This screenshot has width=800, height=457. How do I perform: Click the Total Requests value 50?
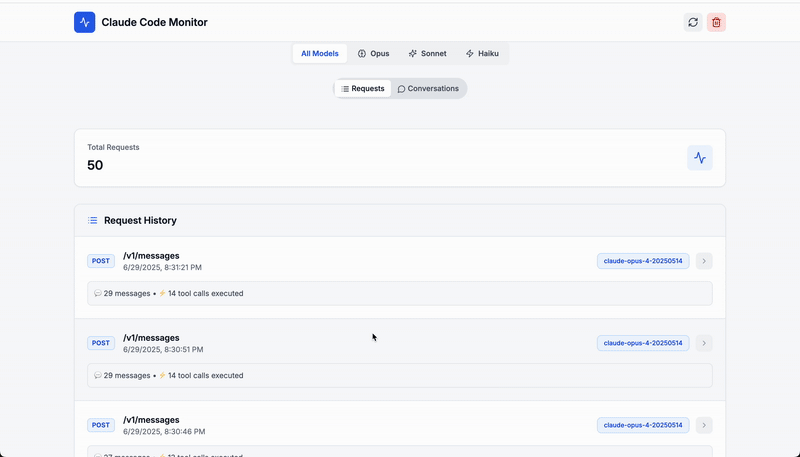click(x=95, y=165)
